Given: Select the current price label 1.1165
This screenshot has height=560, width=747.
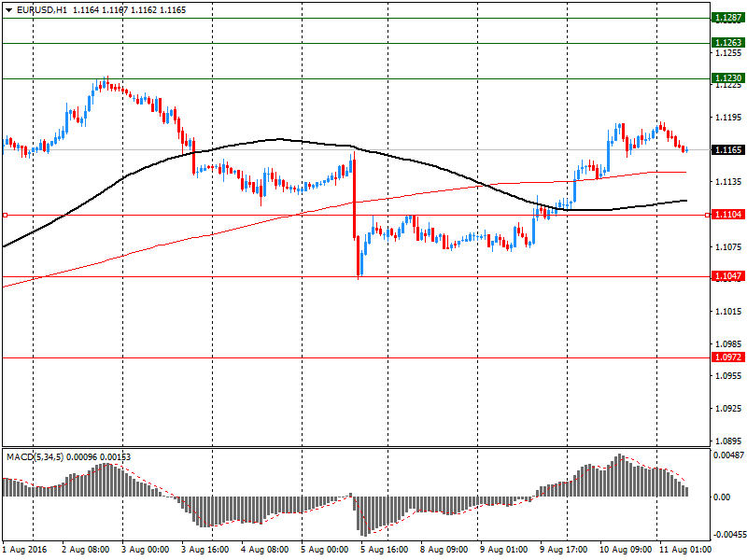Looking at the screenshot, I should (x=728, y=150).
